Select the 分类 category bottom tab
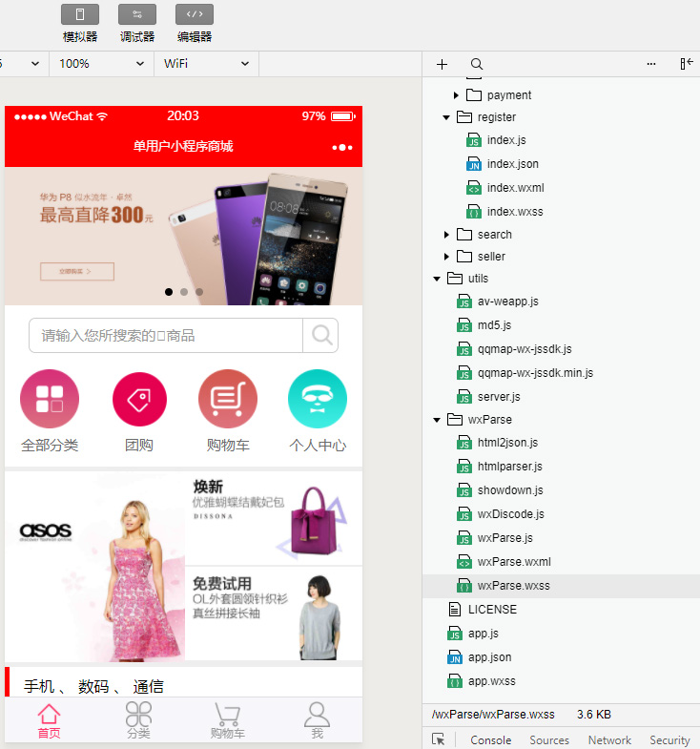Viewport: 700px width, 749px height. pyautogui.click(x=138, y=720)
